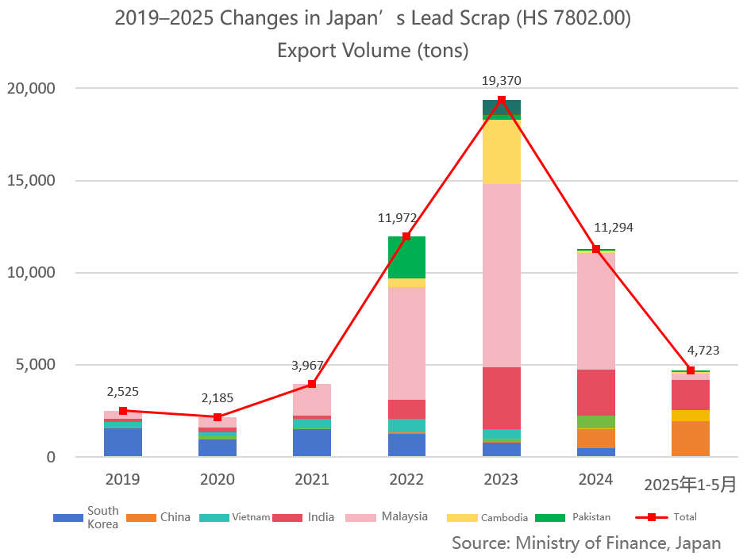The width and height of the screenshot is (747, 560).
Task: Click the '2022' x-axis label
Action: (x=406, y=479)
